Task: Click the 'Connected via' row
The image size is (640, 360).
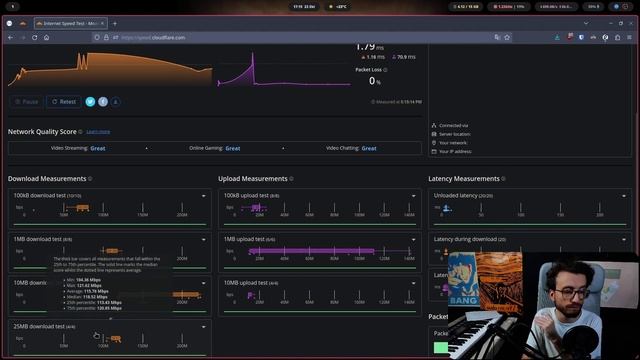Action: click(x=450, y=126)
